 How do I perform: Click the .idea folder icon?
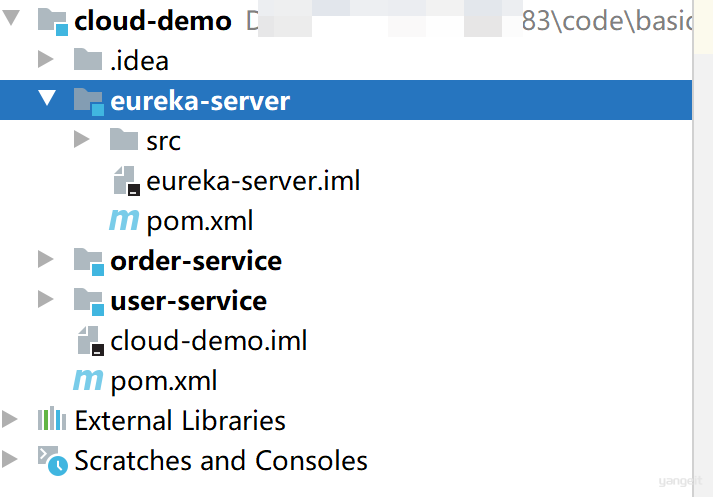(88, 59)
